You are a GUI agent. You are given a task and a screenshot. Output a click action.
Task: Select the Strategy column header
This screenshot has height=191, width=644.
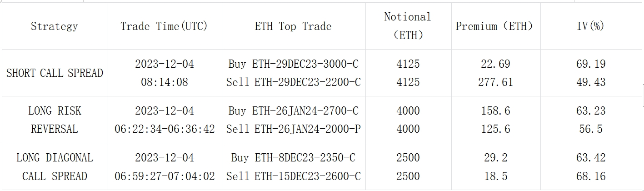(x=55, y=26)
